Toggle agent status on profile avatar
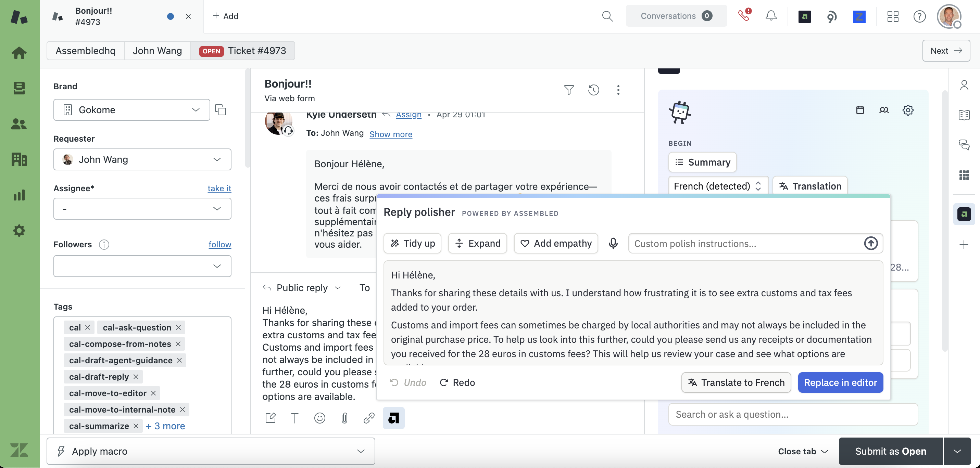Viewport: 980px width, 468px height. (949, 16)
